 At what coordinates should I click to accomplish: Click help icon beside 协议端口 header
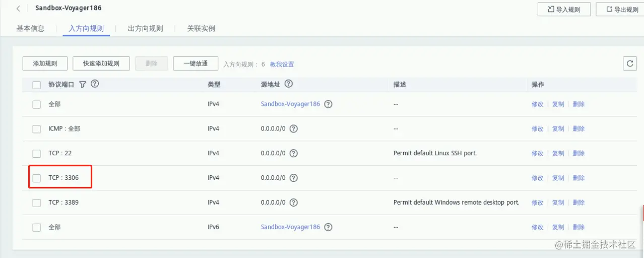point(94,84)
